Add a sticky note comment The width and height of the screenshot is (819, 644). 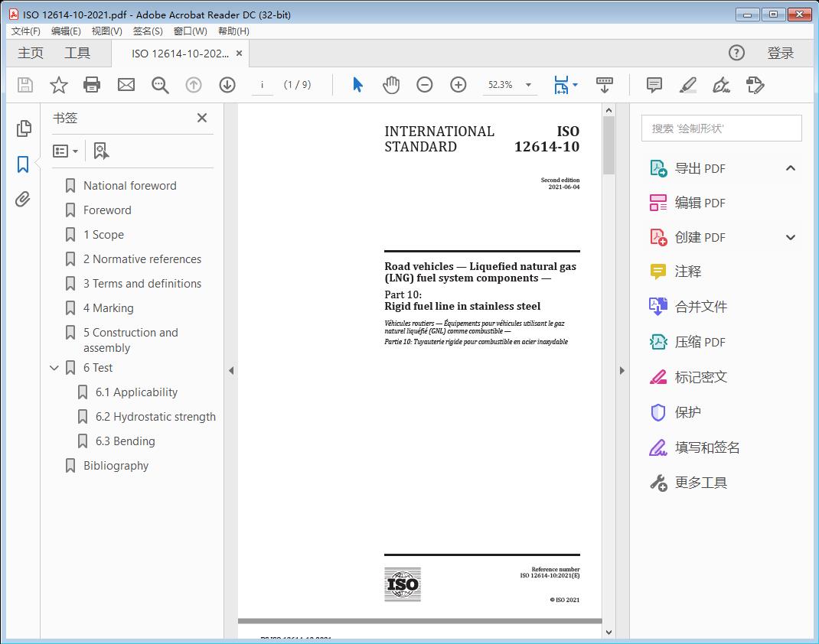[654, 85]
